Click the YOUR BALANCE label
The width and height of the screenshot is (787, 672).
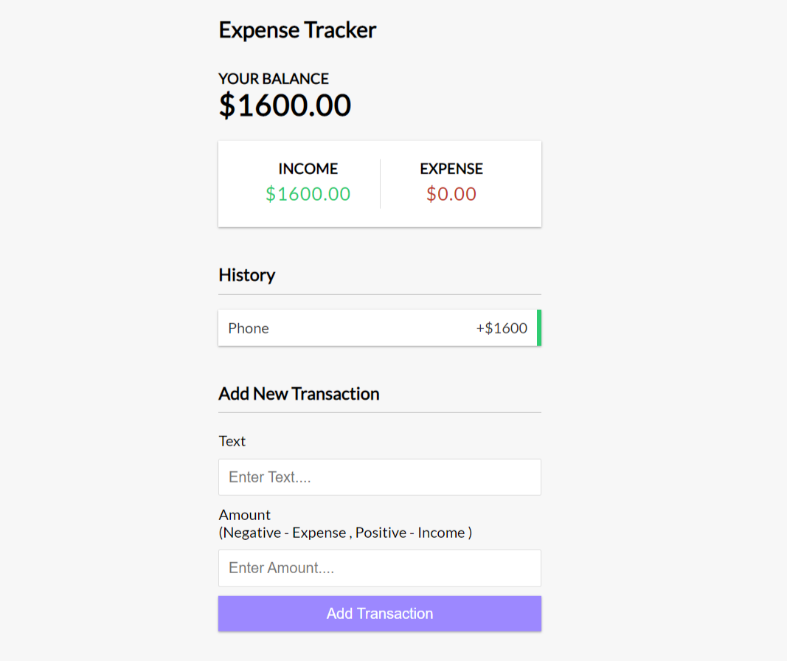[273, 78]
